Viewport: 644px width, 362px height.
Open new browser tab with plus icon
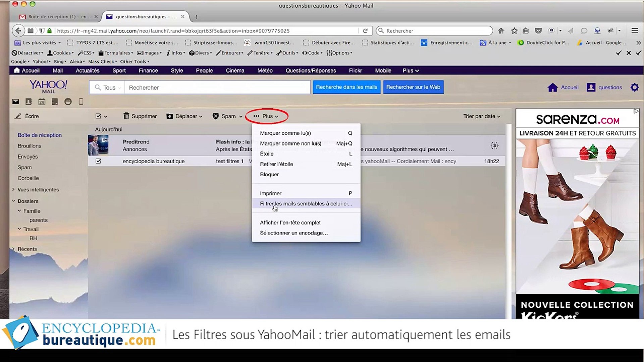(196, 17)
